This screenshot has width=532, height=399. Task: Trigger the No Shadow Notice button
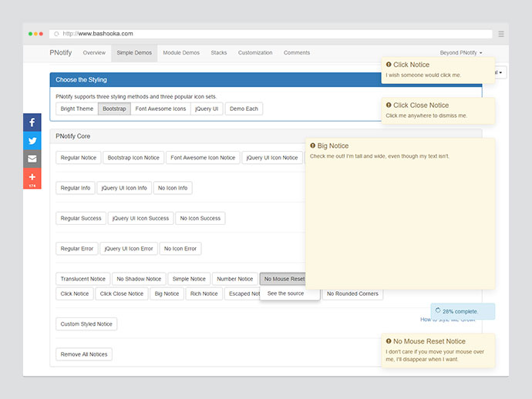[x=139, y=279]
